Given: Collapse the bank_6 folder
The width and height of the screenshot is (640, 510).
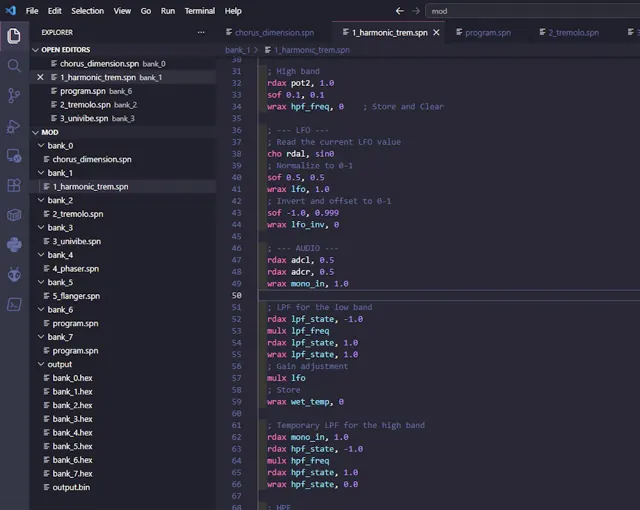Looking at the screenshot, I should tap(41, 310).
